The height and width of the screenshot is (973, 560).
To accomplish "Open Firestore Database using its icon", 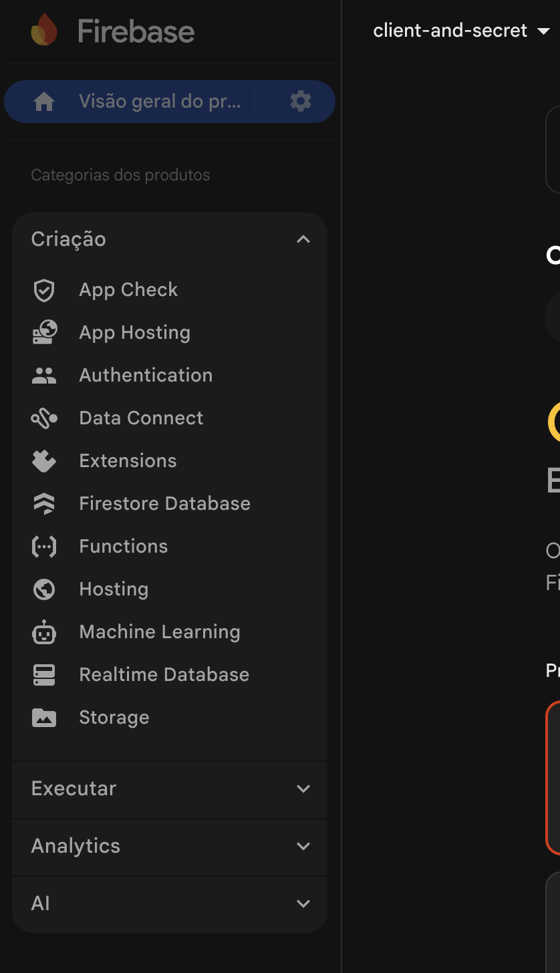I will tap(44, 504).
